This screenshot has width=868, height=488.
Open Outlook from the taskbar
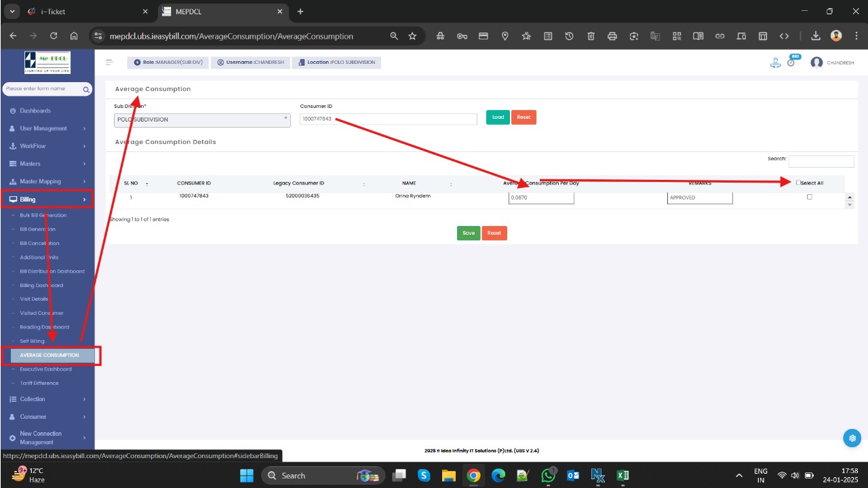tap(573, 475)
